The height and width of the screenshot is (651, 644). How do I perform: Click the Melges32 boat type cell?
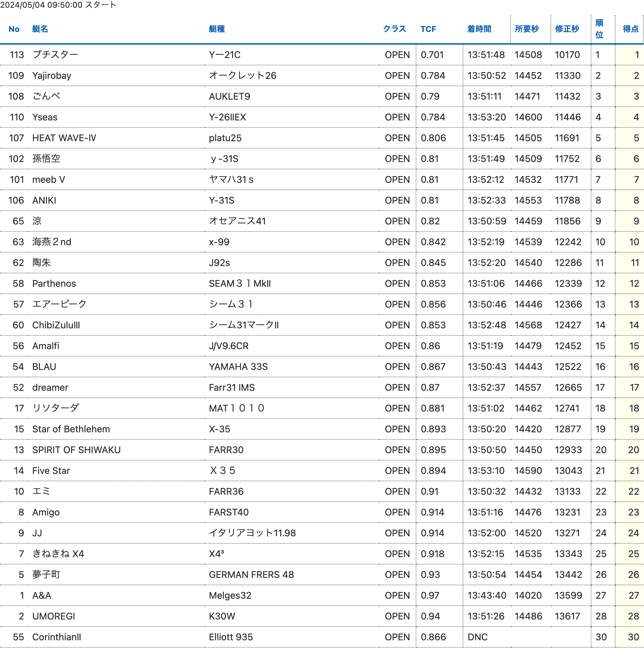tap(230, 595)
